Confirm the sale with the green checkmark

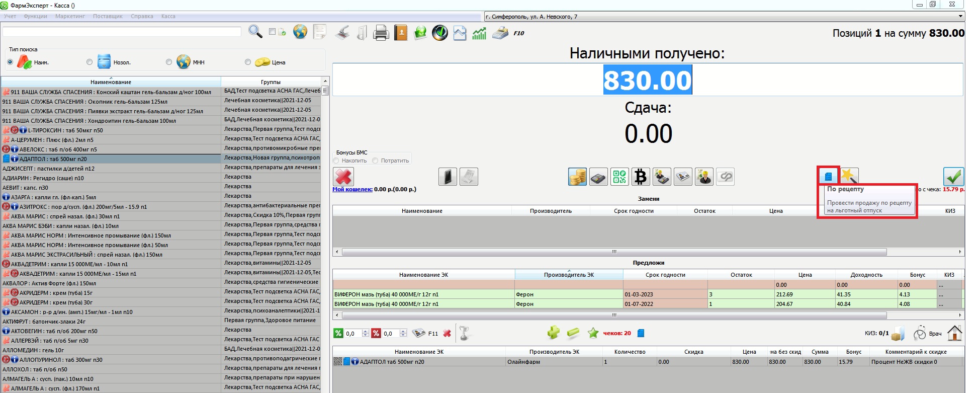point(953,177)
